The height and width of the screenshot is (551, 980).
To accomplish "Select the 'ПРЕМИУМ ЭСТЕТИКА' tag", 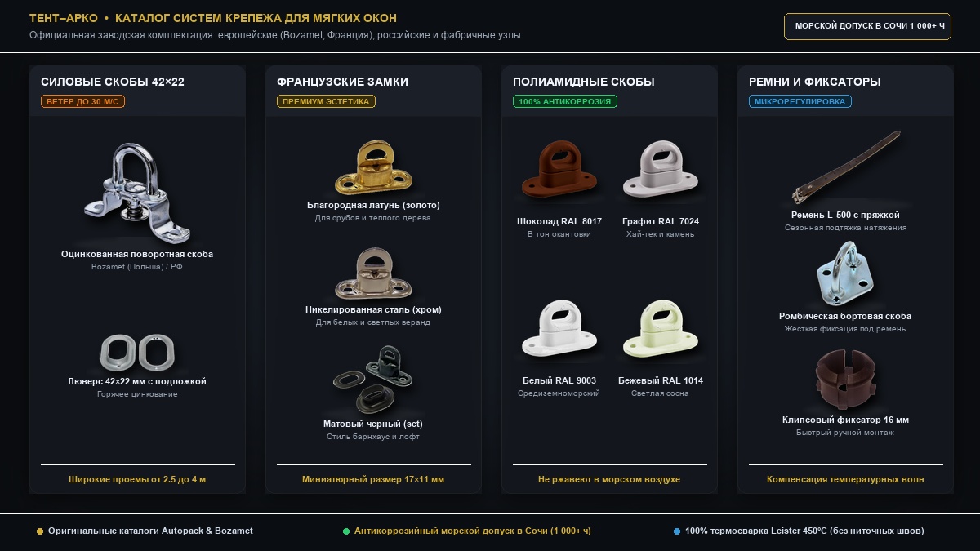I will coord(326,101).
